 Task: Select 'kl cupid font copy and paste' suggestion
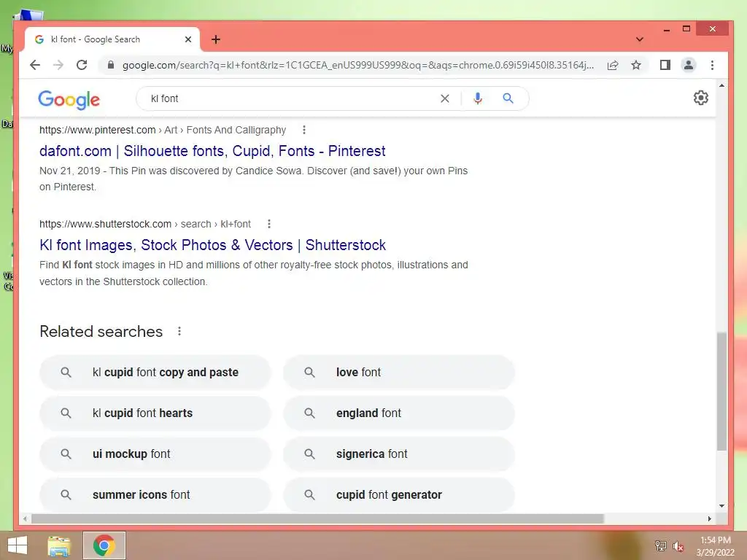pyautogui.click(x=155, y=373)
